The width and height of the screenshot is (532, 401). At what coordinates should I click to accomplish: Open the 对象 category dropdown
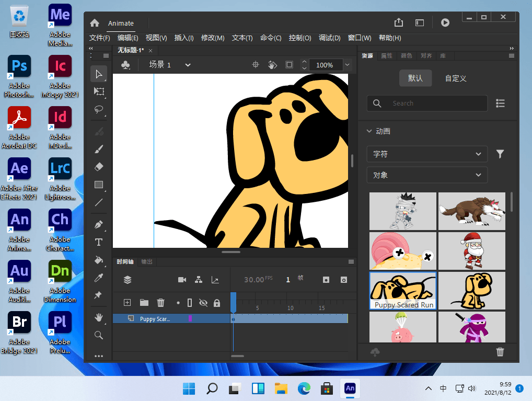click(427, 175)
